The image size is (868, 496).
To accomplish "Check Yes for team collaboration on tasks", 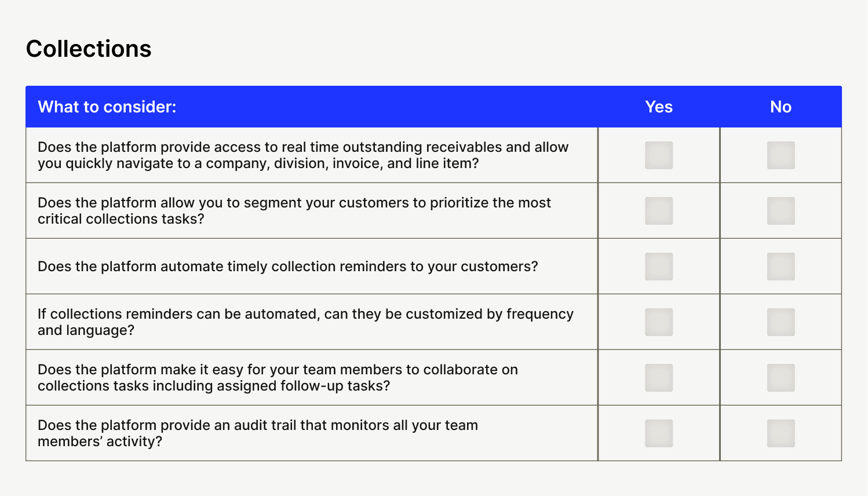I will [659, 378].
